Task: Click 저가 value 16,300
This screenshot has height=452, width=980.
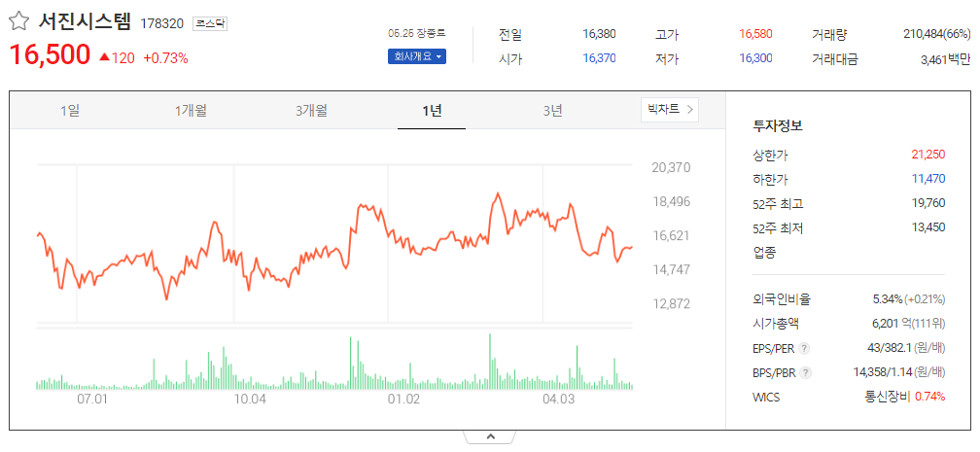Action: pos(755,58)
